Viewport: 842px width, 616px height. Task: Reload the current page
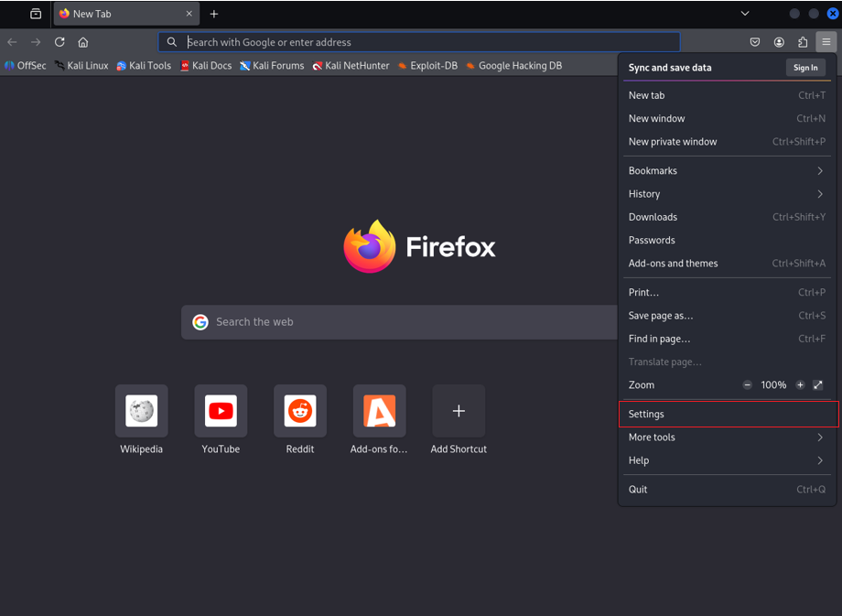click(59, 42)
